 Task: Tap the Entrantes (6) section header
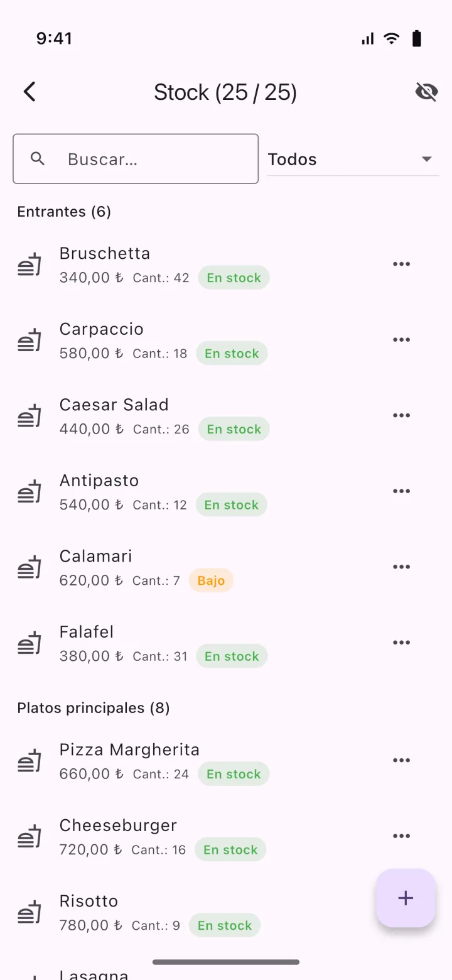tap(64, 212)
